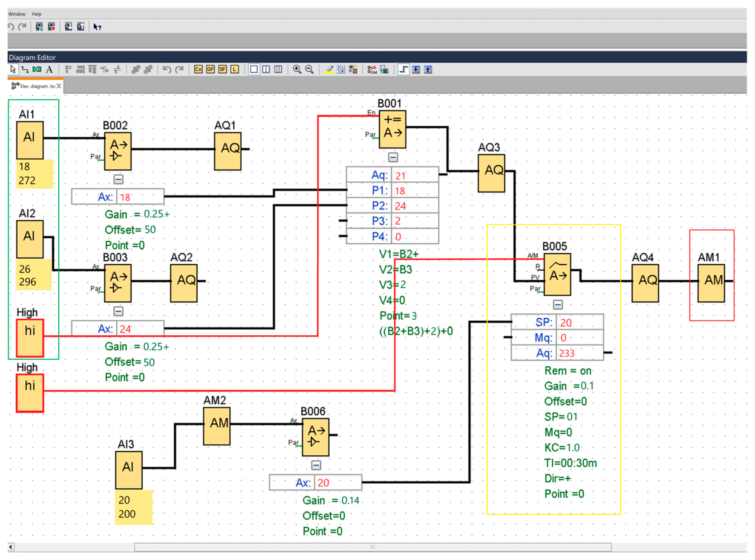The width and height of the screenshot is (755, 560).
Task: Open the SF special functions list
Action: coord(223,69)
